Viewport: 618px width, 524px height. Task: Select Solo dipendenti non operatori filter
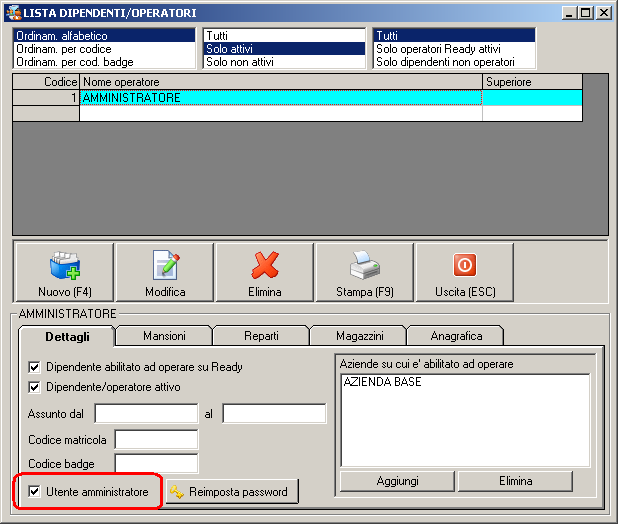coord(454,62)
